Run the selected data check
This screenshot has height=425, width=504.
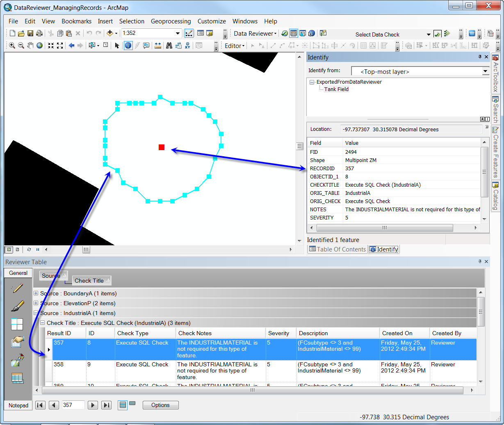click(437, 34)
